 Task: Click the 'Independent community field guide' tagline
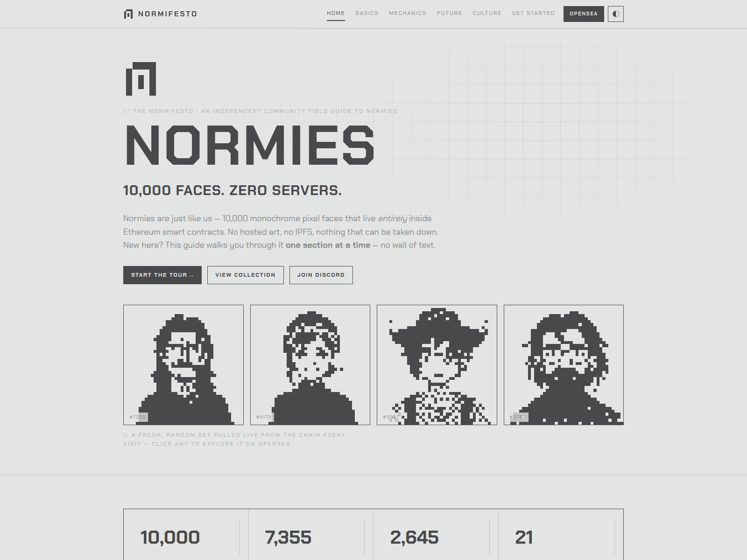click(261, 111)
